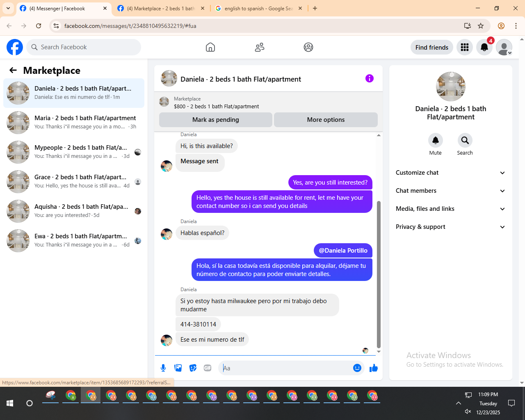Open the emoji picker smiley icon

(x=357, y=368)
